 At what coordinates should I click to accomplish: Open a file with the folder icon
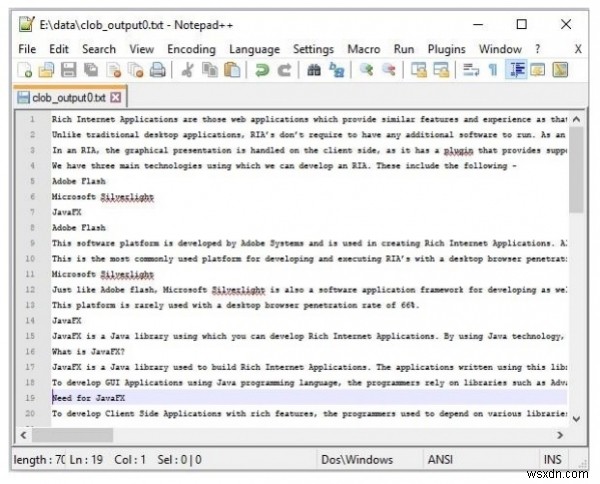click(x=47, y=70)
